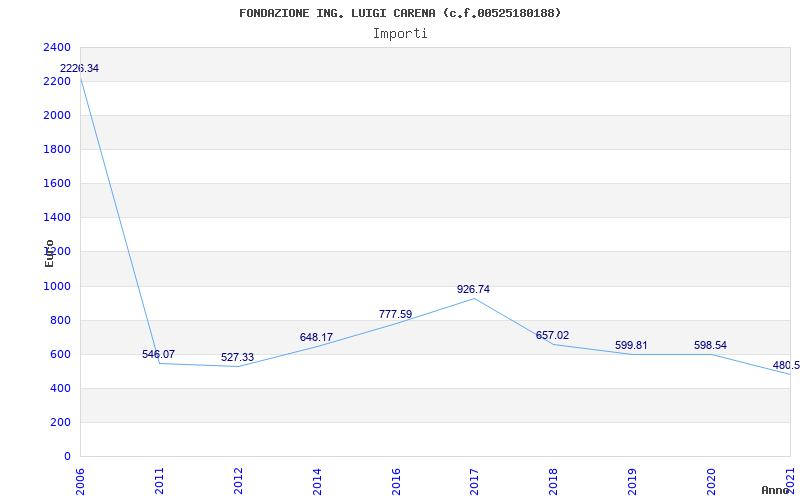Click the 1800 y-axis tick label
Screen dimensions: 800x500
pyautogui.click(x=58, y=149)
